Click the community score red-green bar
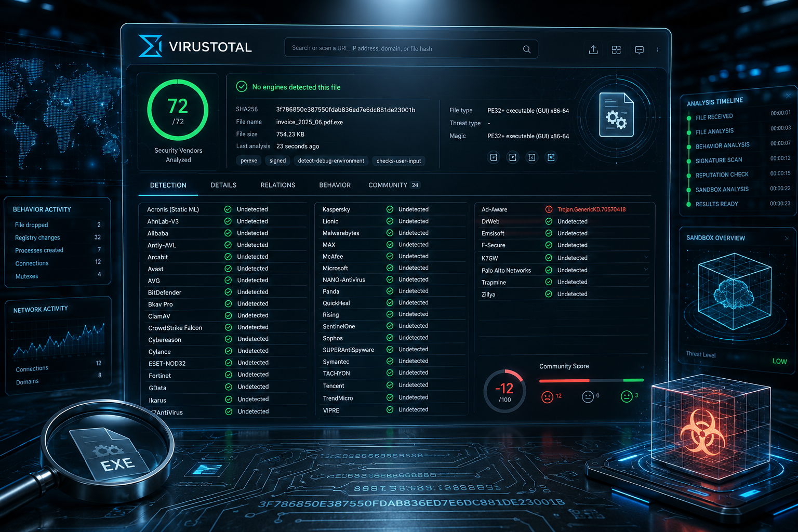Viewport: 798px width, 532px height. point(591,380)
